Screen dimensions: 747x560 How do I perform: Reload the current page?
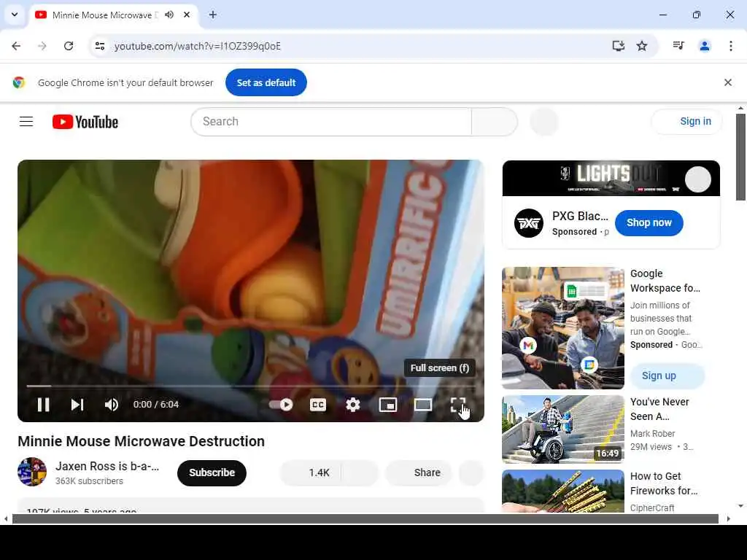coord(69,46)
